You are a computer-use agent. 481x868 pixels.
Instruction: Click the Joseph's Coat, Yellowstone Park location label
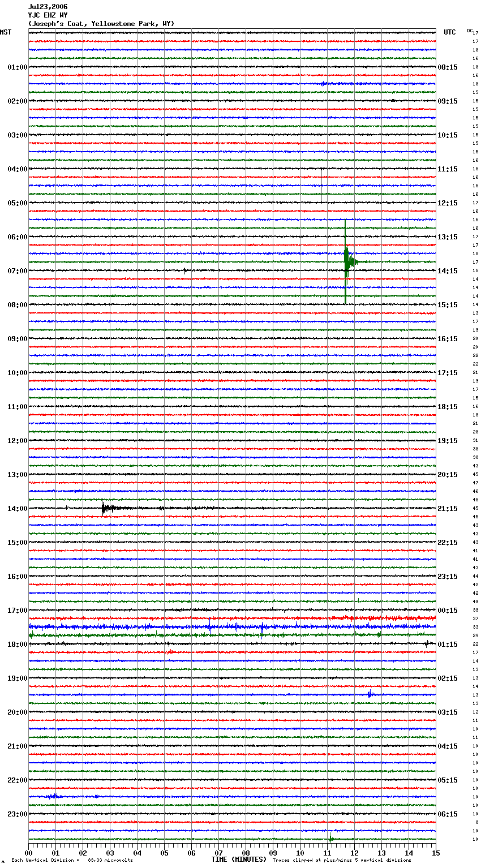point(101,24)
